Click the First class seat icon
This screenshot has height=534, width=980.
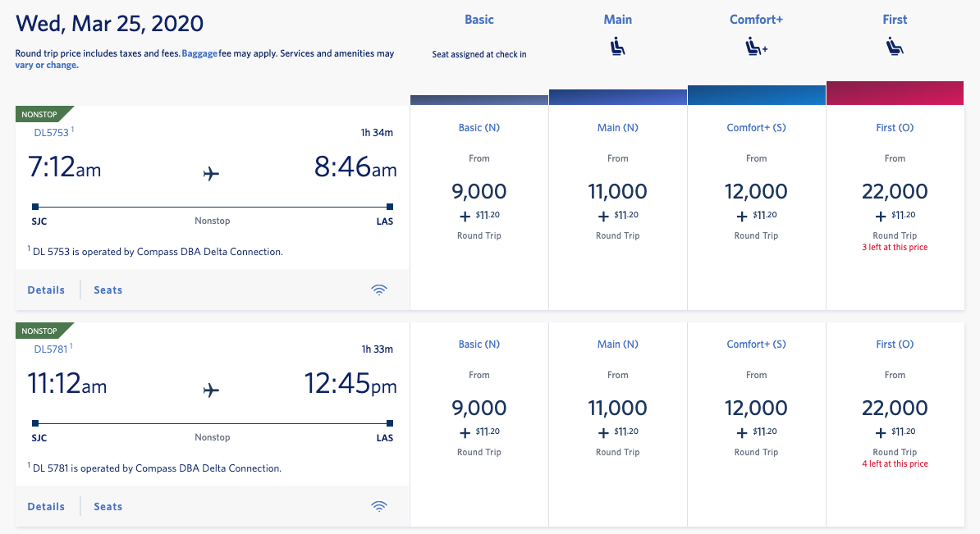point(895,48)
